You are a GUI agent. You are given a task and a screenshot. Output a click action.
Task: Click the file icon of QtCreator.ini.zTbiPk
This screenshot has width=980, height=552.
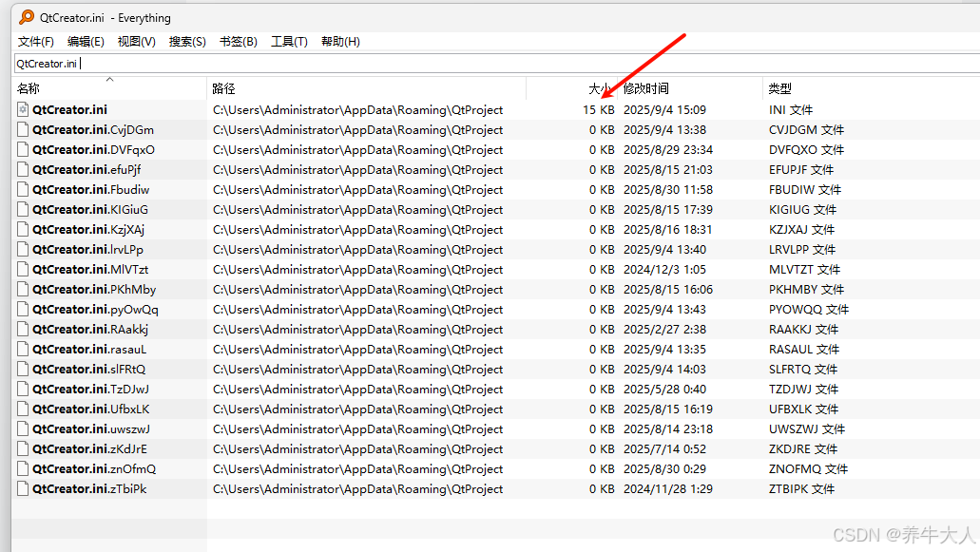(23, 489)
